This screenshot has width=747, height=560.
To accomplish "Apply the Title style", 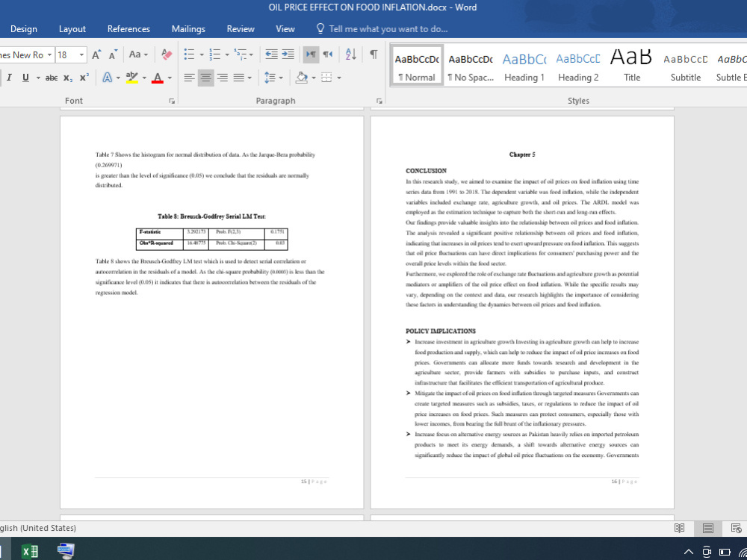I will tap(632, 66).
